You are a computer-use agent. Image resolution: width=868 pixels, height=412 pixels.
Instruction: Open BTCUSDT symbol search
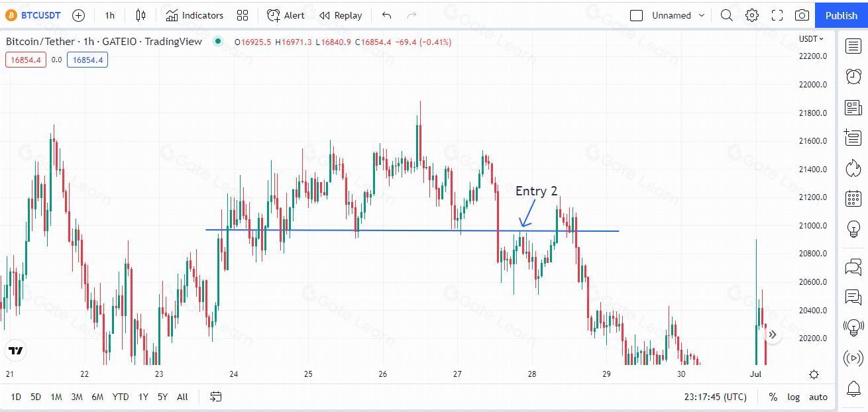pyautogui.click(x=34, y=15)
